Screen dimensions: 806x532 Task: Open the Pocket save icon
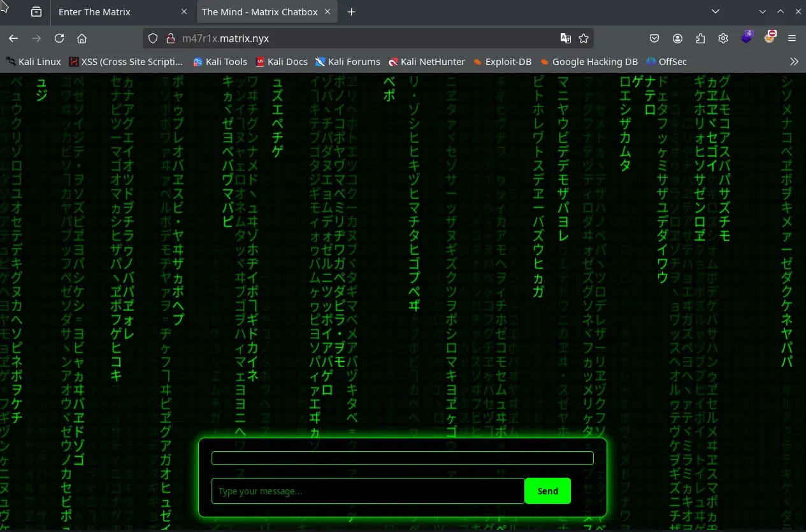654,38
